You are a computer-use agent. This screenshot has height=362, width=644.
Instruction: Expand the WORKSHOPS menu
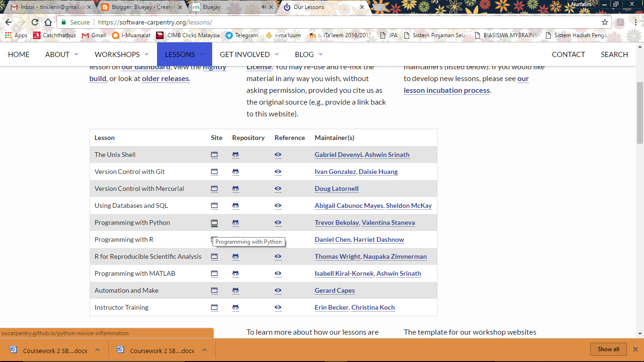(122, 54)
